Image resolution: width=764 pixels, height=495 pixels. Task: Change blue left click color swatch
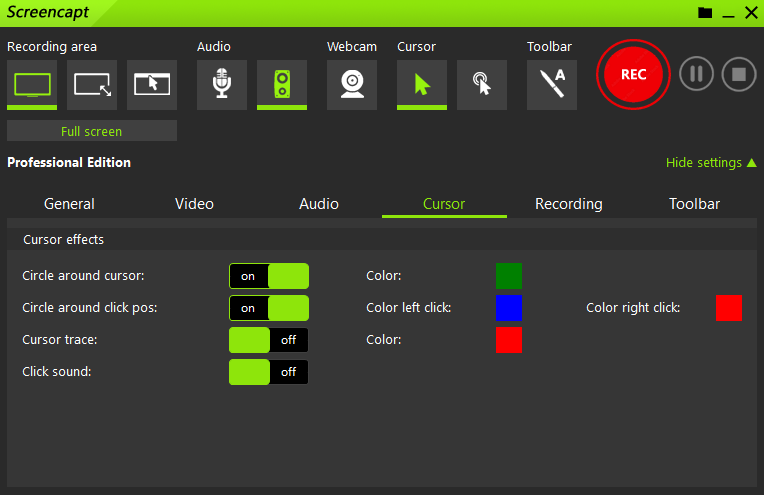(509, 308)
